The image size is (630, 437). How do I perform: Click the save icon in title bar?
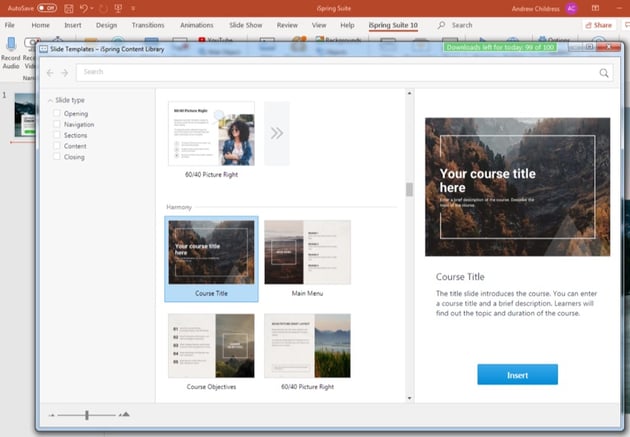67,8
